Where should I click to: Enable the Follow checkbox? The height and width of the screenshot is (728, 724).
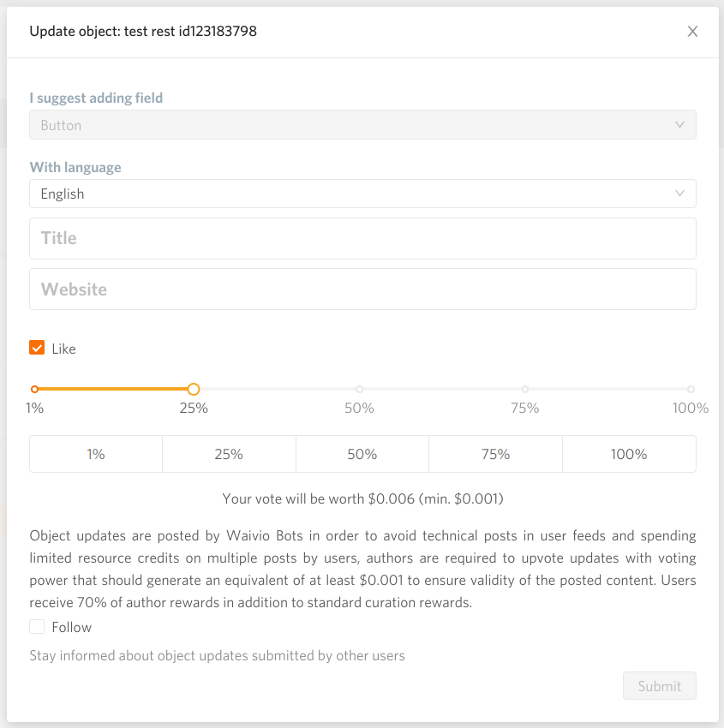(x=37, y=627)
